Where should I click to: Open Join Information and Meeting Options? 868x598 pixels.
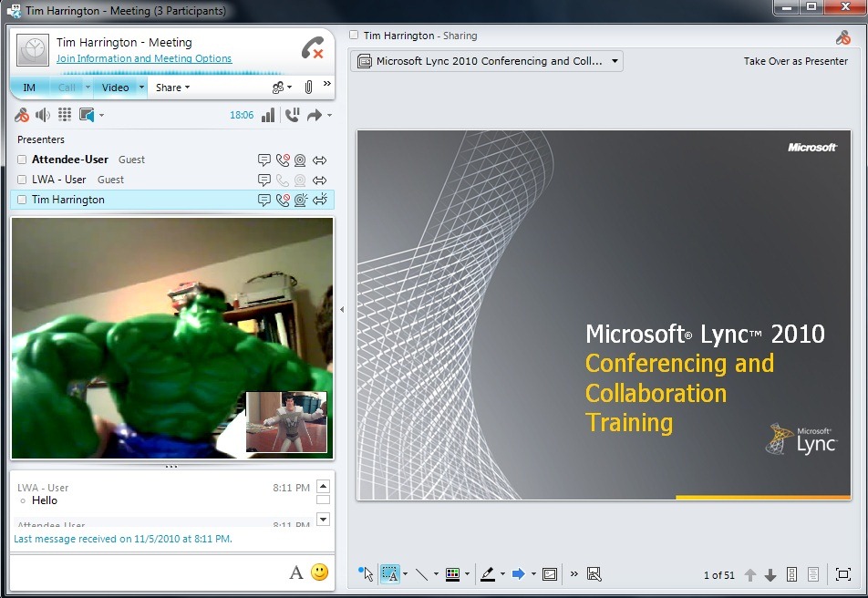click(x=144, y=58)
